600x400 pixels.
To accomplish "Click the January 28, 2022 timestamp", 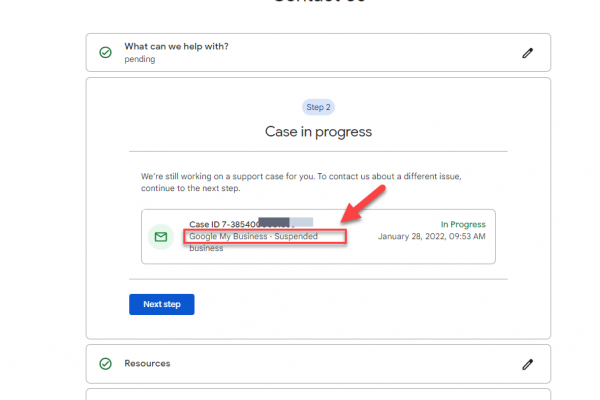I will pos(431,237).
